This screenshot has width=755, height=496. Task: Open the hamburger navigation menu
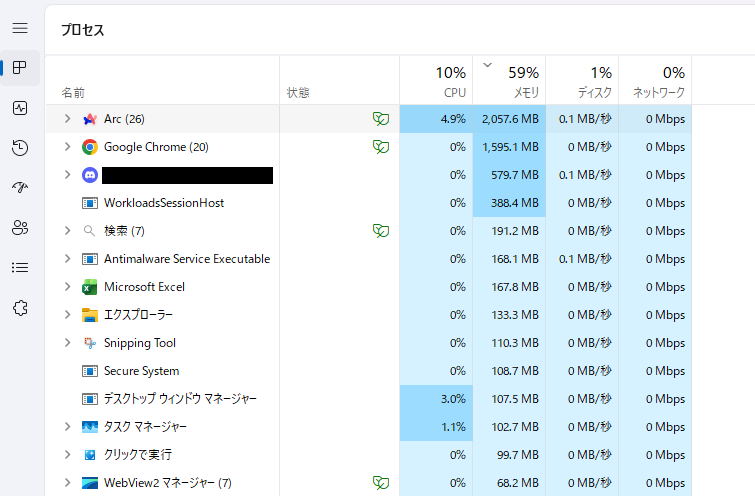20,28
